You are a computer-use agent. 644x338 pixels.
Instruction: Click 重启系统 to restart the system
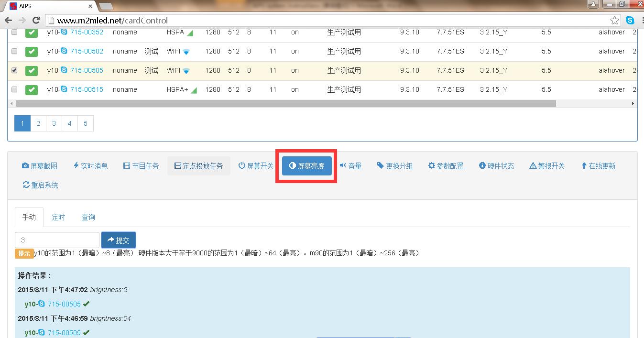point(40,185)
